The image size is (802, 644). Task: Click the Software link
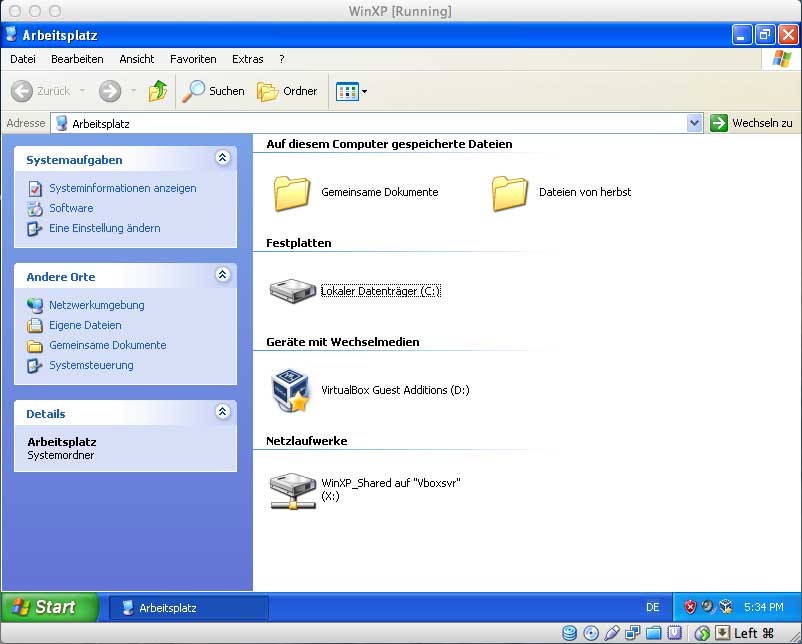(x=71, y=208)
